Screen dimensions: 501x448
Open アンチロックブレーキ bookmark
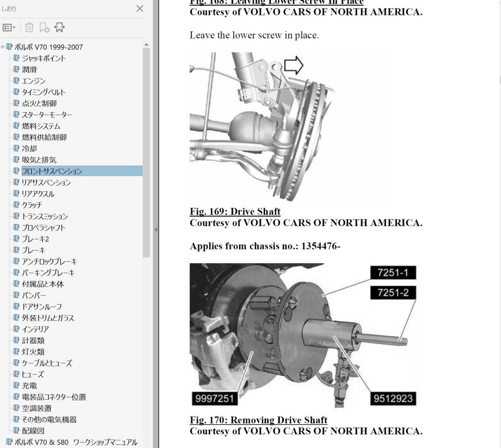click(49, 261)
